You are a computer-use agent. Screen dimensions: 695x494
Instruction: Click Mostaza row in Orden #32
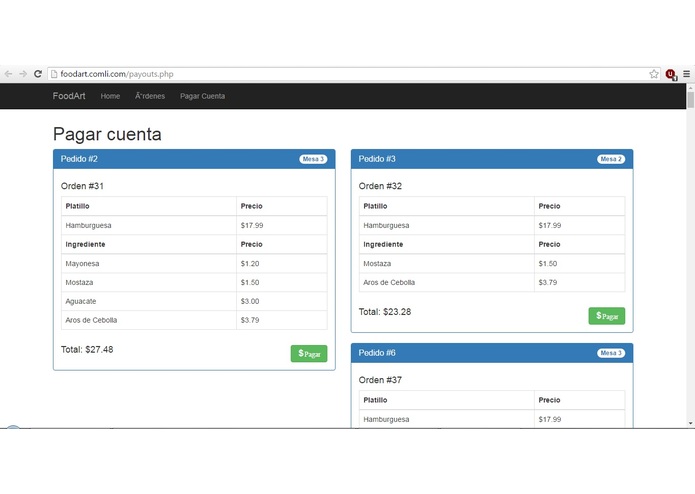(492, 264)
